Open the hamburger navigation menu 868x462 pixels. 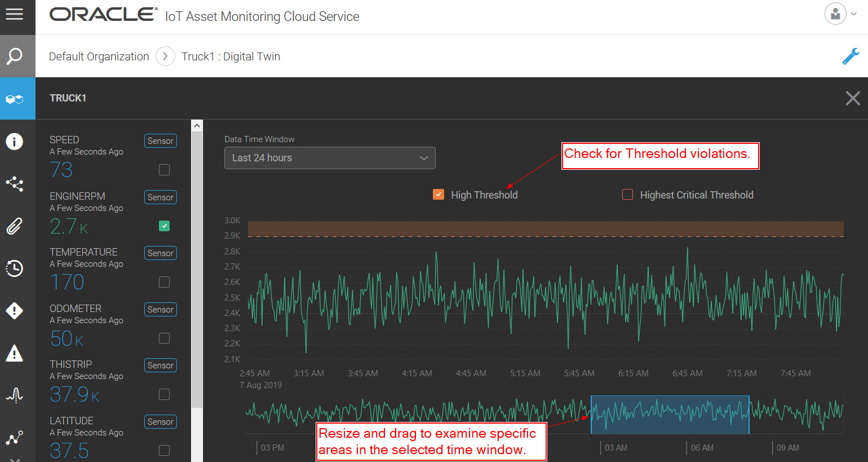click(x=15, y=14)
